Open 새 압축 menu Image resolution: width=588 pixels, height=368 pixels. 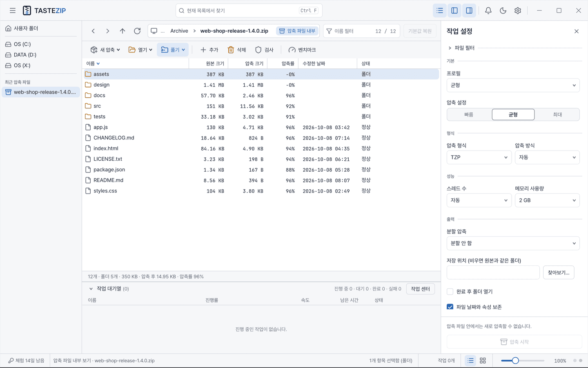[x=105, y=50]
